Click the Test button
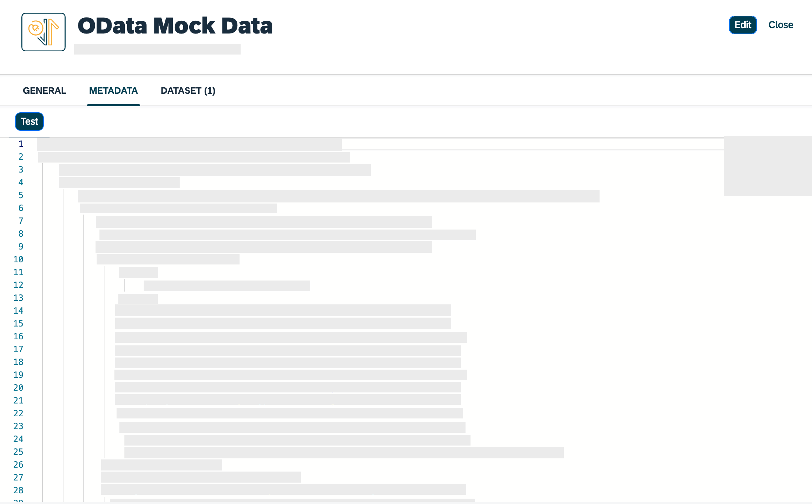Image resolution: width=812 pixels, height=504 pixels. [30, 121]
